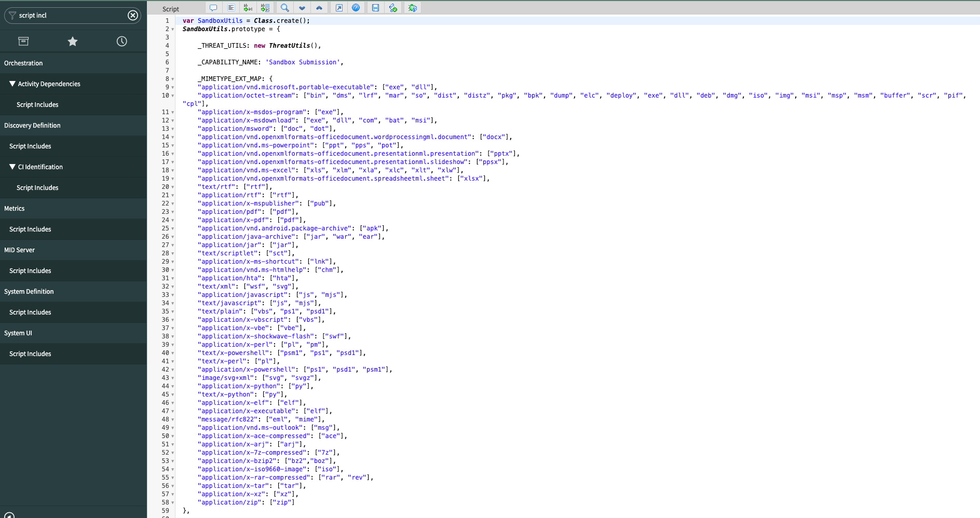This screenshot has width=980, height=518.
Task: Fold the prototype block at line 2
Action: tap(173, 30)
